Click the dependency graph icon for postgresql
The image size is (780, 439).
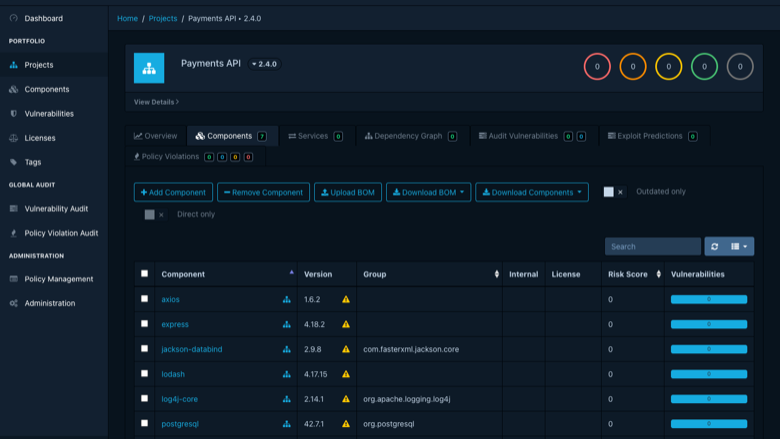click(287, 424)
